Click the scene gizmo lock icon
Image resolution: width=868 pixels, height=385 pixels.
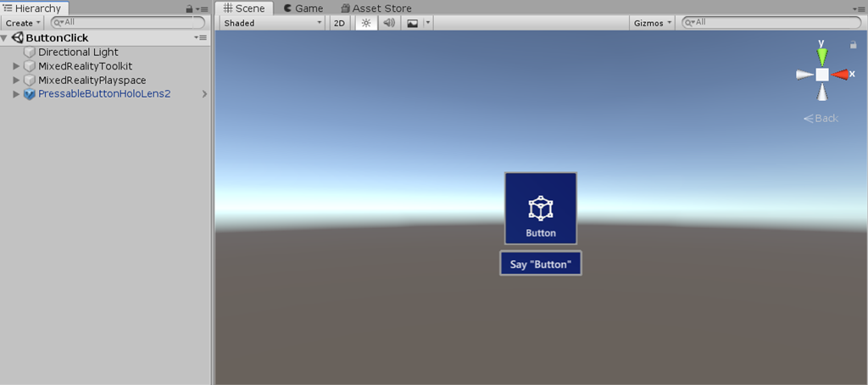point(853,45)
